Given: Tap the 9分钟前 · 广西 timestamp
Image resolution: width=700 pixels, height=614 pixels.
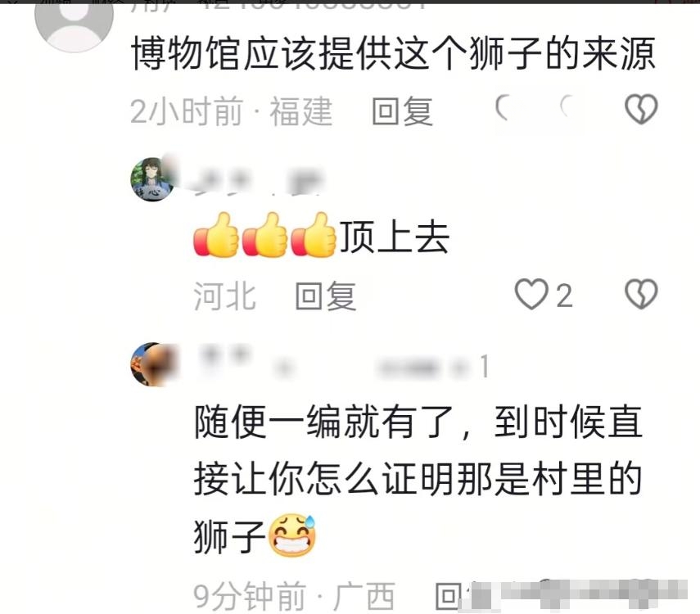Looking at the screenshot, I should [x=294, y=596].
